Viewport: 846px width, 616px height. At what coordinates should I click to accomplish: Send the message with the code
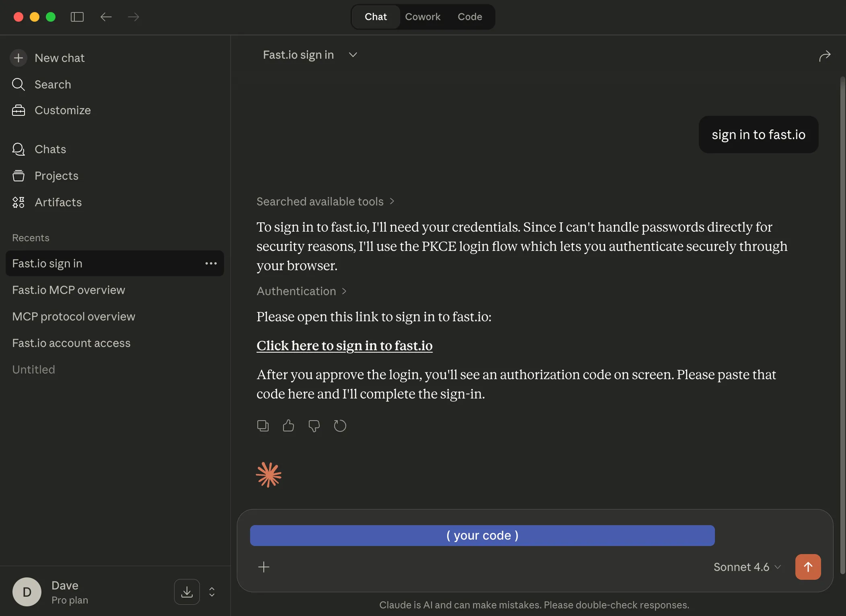[808, 567]
